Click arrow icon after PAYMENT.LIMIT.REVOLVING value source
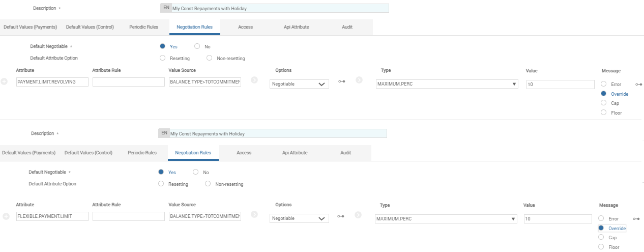Screen dimensions: 644x252 [x=254, y=80]
